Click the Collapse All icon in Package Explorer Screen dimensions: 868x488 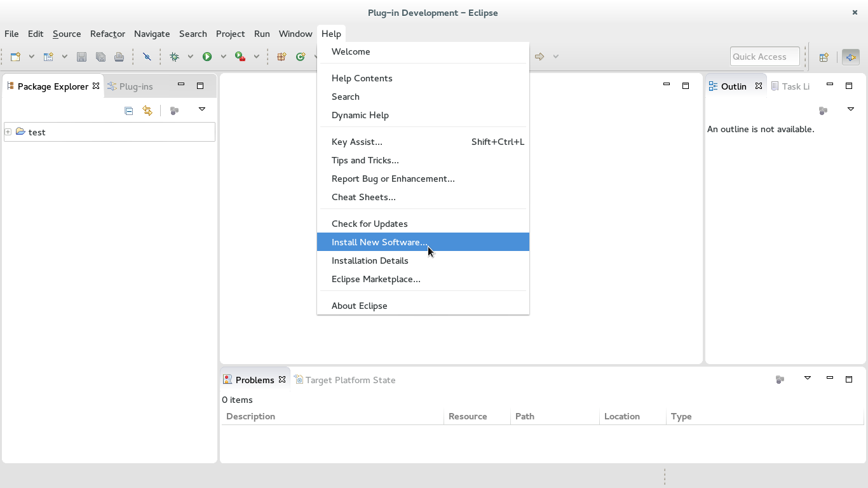128,111
